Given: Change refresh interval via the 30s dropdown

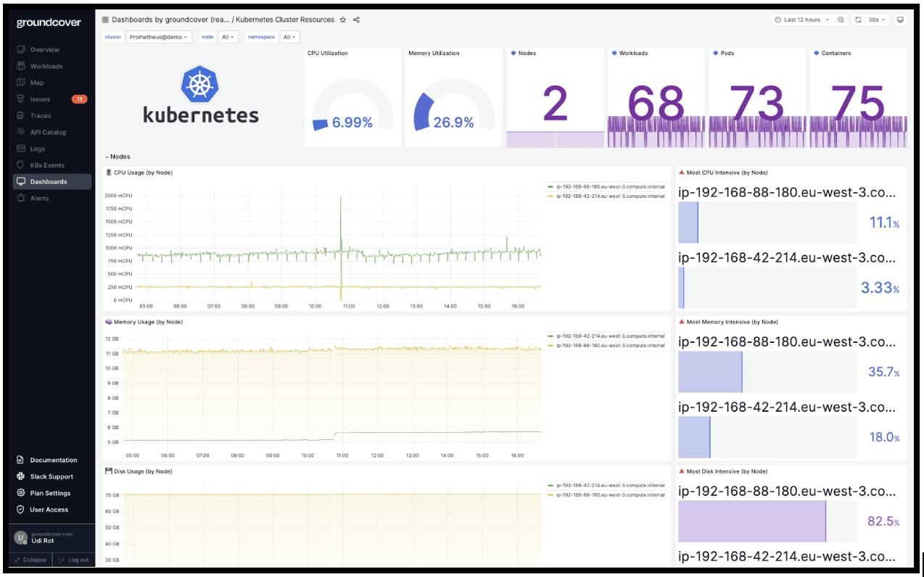Looking at the screenshot, I should point(876,19).
